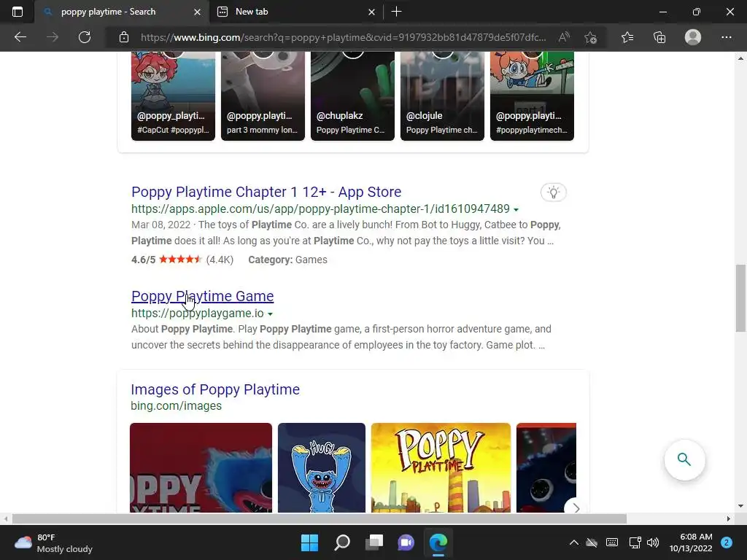Screen dimensions: 747x560
Task: Expand the apps.apple.com URL dropdown arrow
Action: (516, 209)
